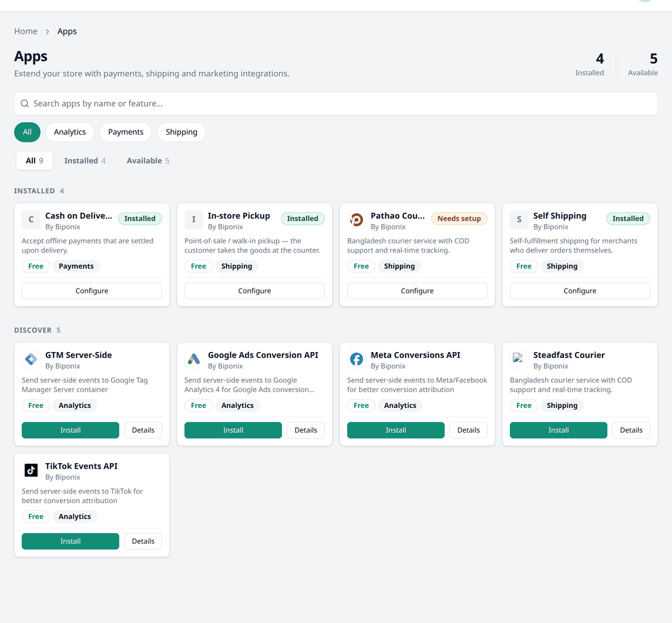The image size is (672, 623).
Task: Focus the Search apps input field
Action: point(336,103)
